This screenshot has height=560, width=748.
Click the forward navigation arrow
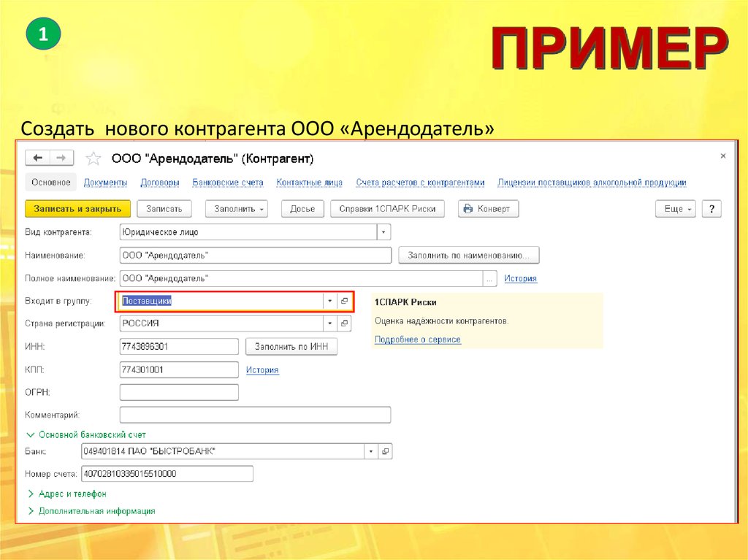[61, 158]
